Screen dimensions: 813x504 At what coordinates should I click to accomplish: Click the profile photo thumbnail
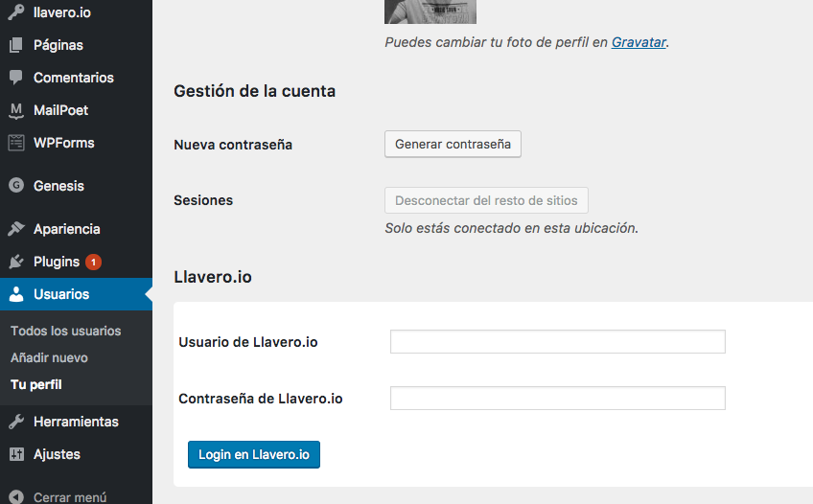point(430,11)
